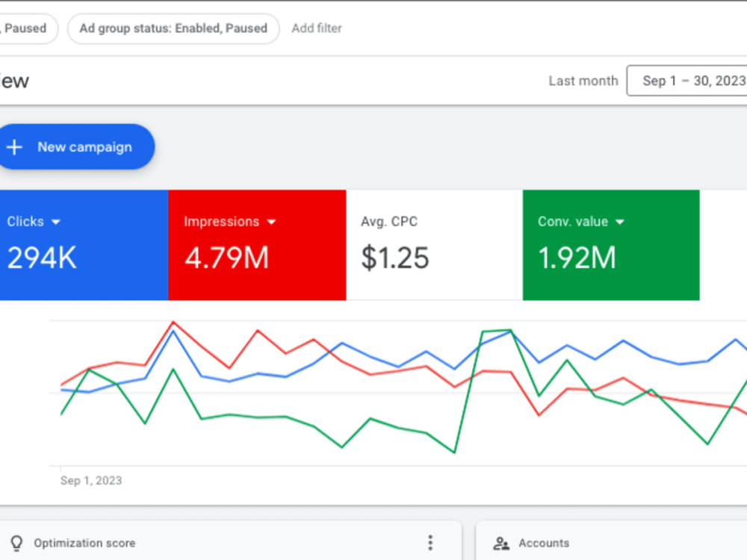This screenshot has width=747, height=560.
Task: Click the Optimization score card title
Action: pyautogui.click(x=84, y=544)
